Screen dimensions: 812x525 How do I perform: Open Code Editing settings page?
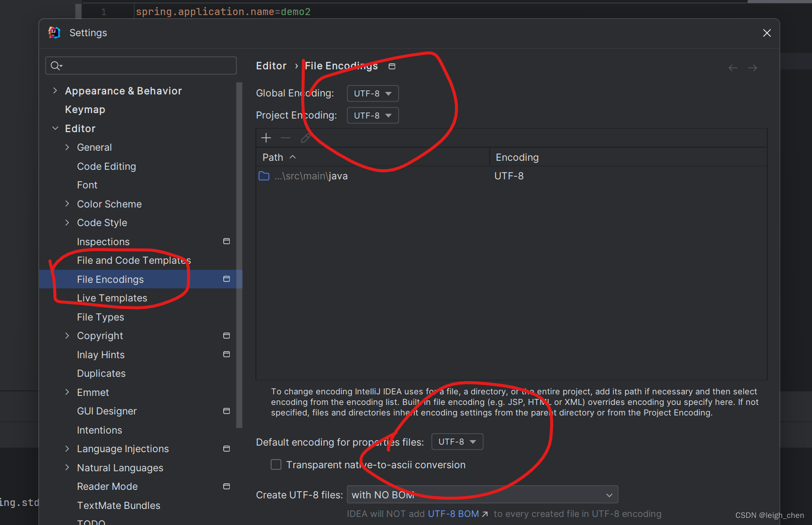click(x=106, y=166)
